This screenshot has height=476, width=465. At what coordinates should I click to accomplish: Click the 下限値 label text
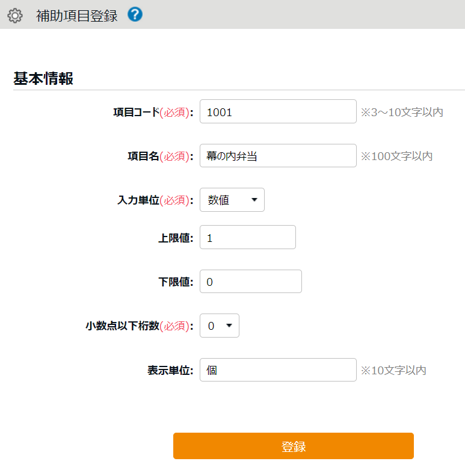click(x=175, y=282)
